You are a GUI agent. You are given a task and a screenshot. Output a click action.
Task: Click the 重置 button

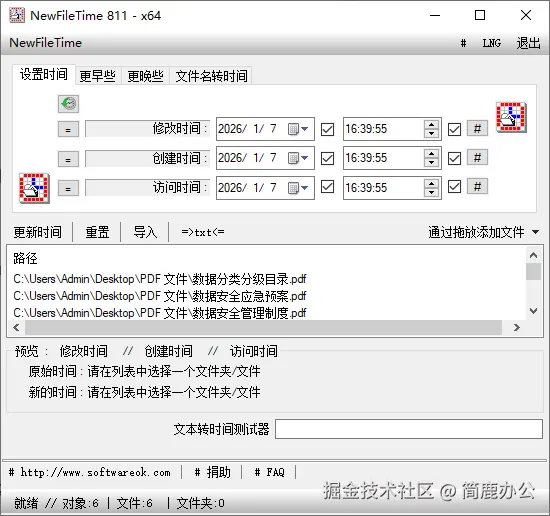[x=97, y=232]
